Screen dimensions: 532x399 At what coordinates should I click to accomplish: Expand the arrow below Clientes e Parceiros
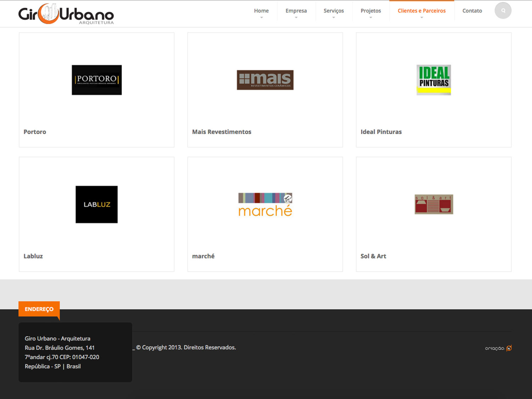pos(422,17)
